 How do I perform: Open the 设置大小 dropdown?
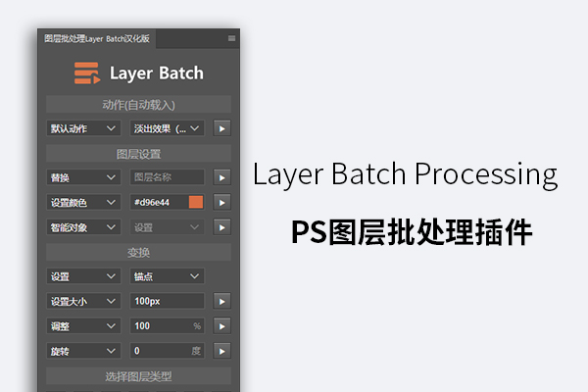coord(83,301)
